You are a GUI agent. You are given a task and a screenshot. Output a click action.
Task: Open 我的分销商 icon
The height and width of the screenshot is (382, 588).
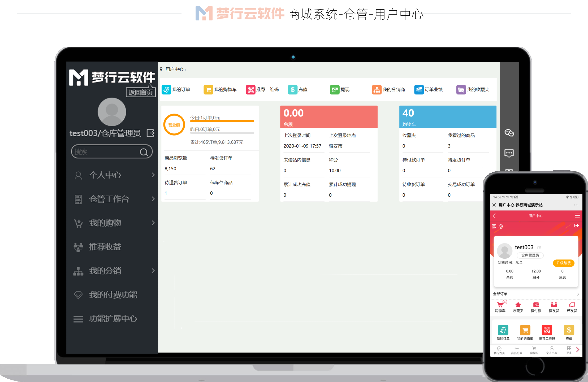[377, 89]
